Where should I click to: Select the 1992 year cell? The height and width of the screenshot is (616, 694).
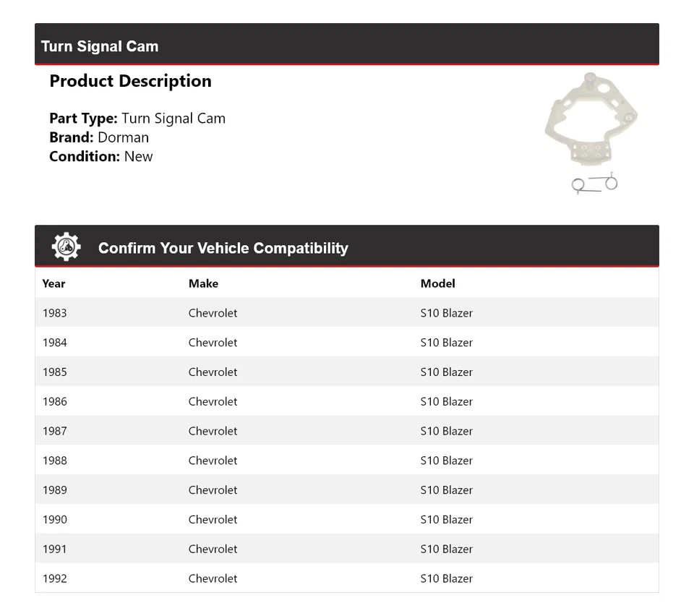[54, 578]
